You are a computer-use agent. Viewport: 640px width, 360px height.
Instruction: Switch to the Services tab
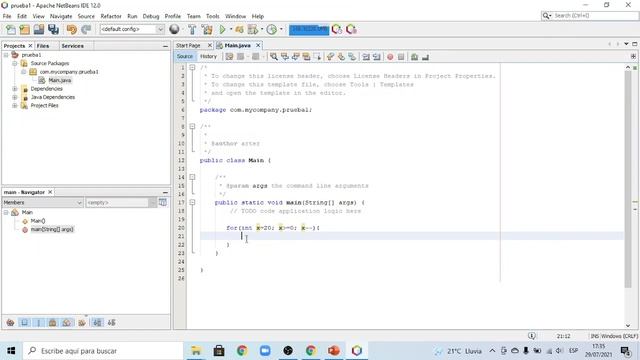[73, 46]
